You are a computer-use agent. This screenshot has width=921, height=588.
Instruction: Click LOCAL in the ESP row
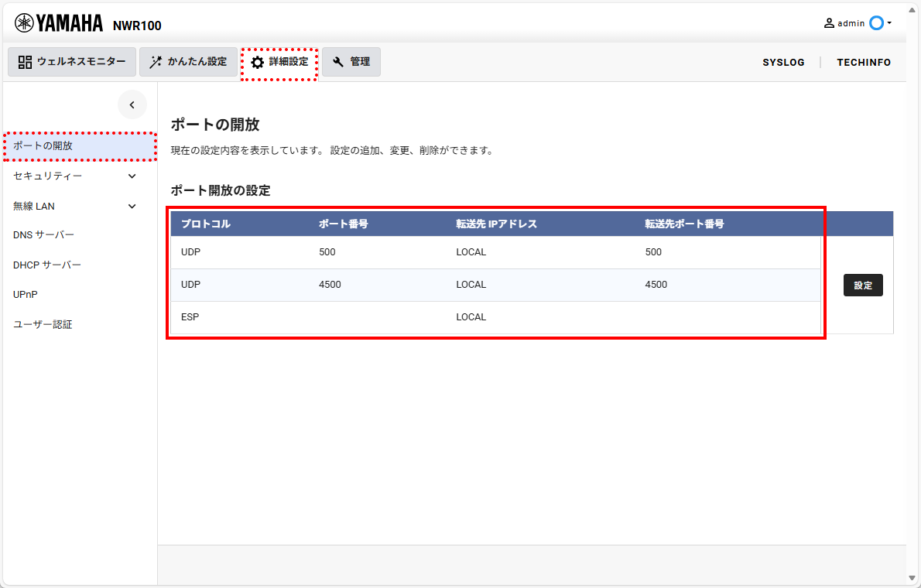tap(471, 316)
